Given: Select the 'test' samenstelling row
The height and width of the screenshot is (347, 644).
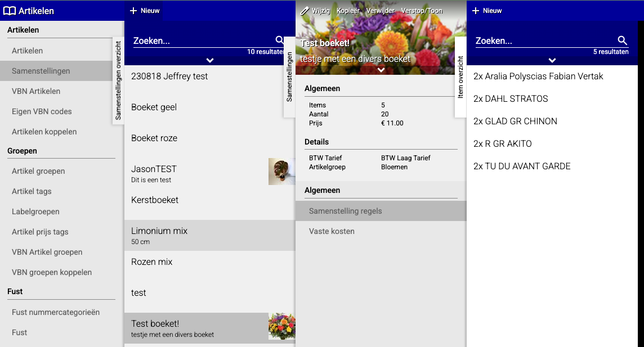Looking at the screenshot, I should click(210, 298).
